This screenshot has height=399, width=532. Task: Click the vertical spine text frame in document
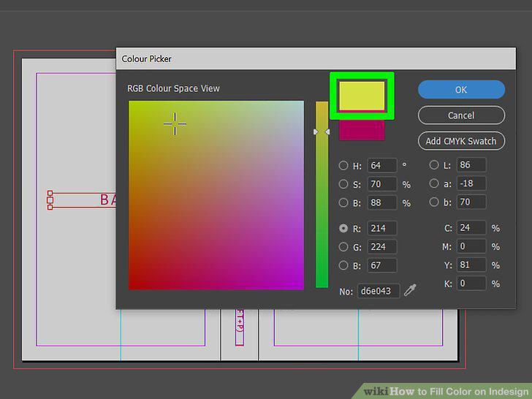pyautogui.click(x=240, y=327)
